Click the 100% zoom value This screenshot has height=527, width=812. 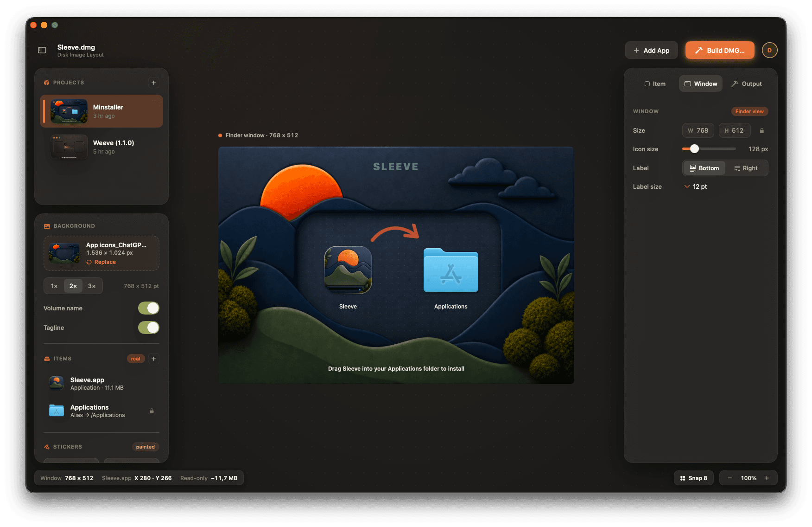click(749, 478)
